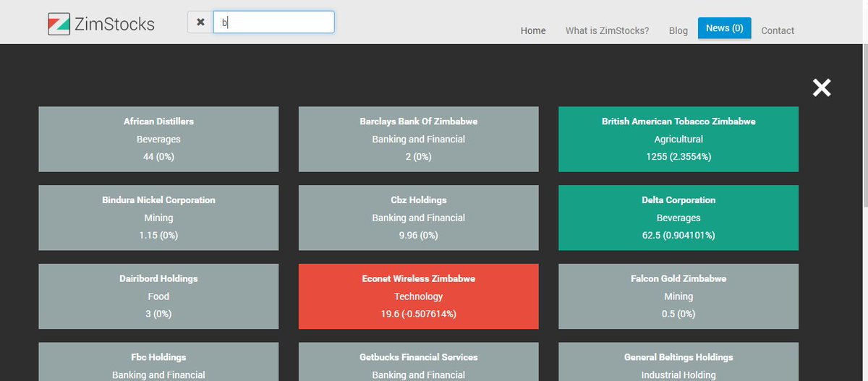Click the value 19.6 (-0.507614%)
868x381 pixels.
coord(419,314)
